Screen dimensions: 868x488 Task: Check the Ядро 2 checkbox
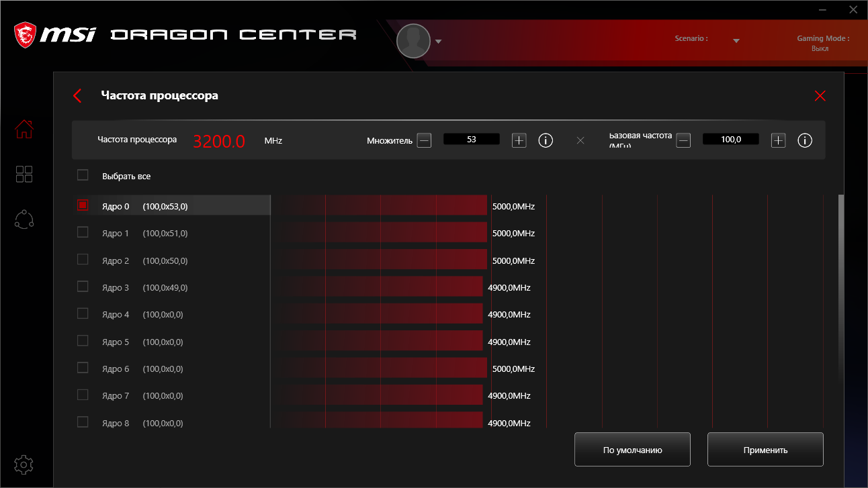pyautogui.click(x=83, y=259)
